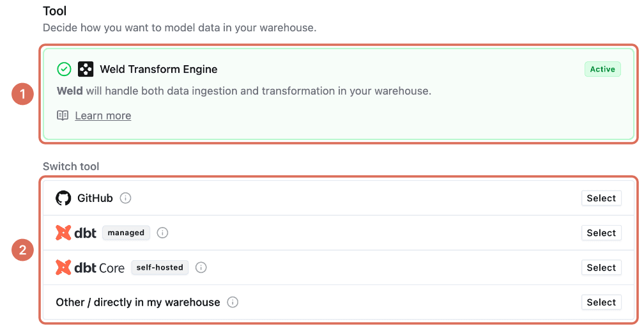Show info for Other / directly in my warehouse
The width and height of the screenshot is (644, 326).
[x=233, y=302]
